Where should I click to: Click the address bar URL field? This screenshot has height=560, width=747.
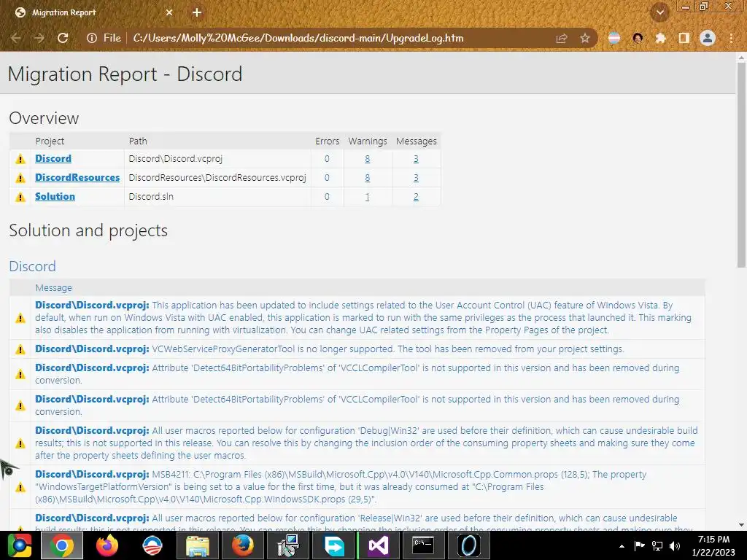tap(298, 38)
